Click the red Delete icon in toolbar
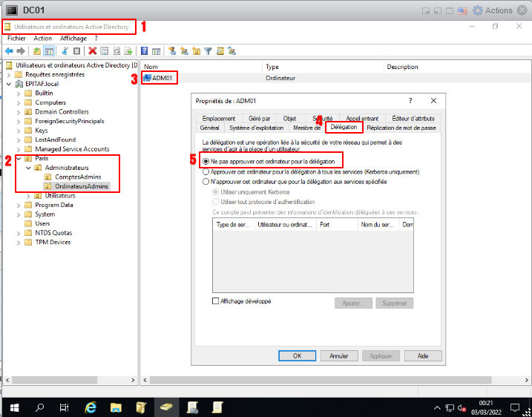The width and height of the screenshot is (532, 417). [93, 51]
